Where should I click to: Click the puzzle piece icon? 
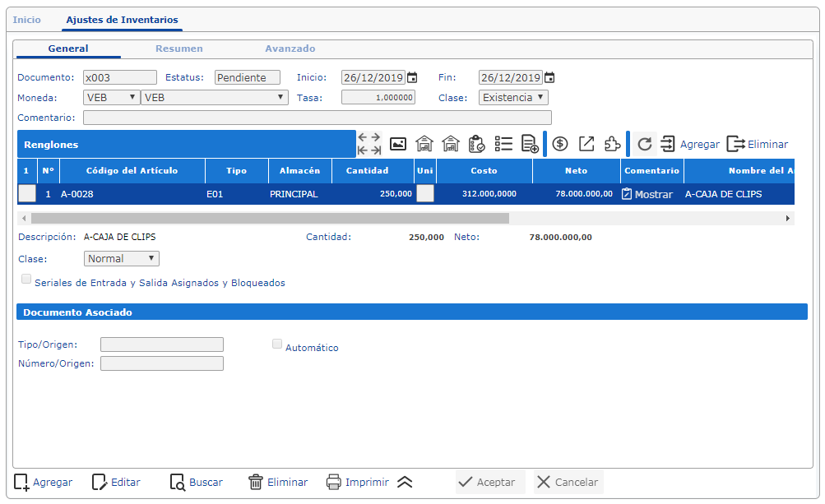[x=613, y=144]
